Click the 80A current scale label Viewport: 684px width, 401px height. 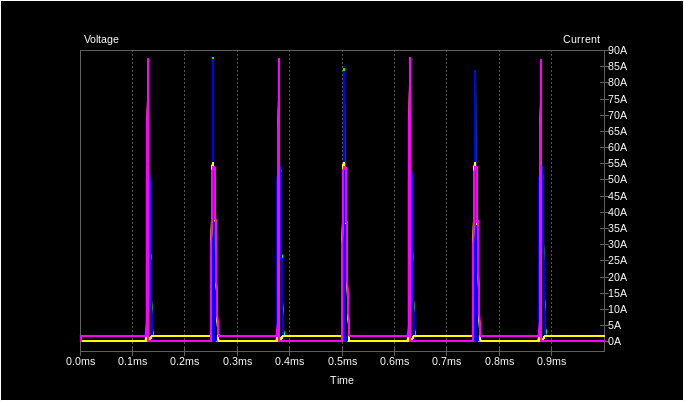[617, 83]
